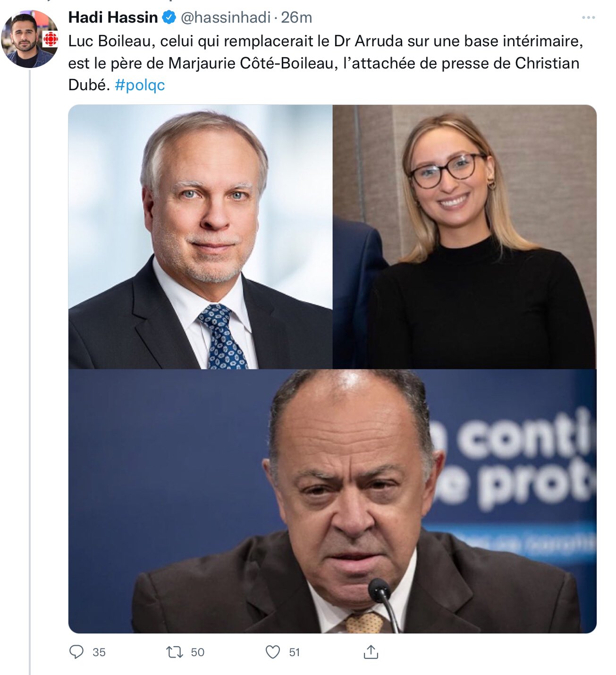Click the blue verified badge

169,17
